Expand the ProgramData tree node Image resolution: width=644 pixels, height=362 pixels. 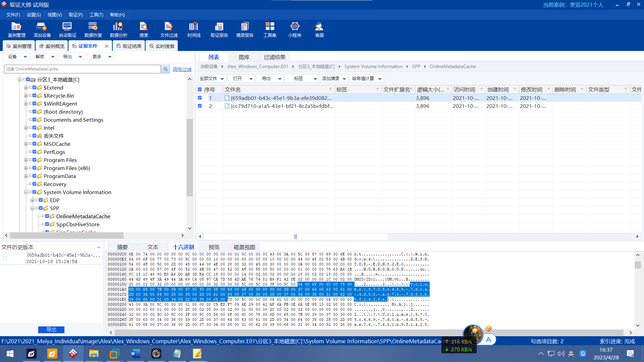tap(26, 176)
